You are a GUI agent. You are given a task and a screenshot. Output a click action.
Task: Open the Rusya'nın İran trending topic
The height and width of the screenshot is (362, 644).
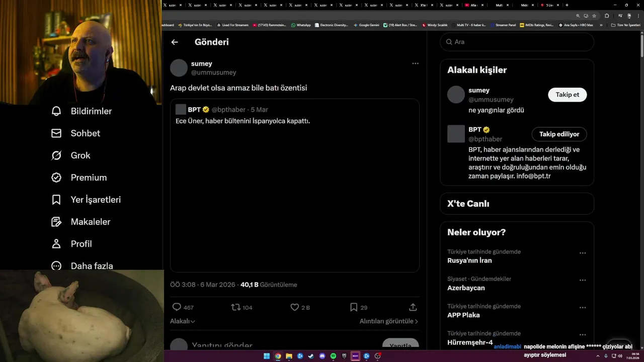[x=469, y=260]
